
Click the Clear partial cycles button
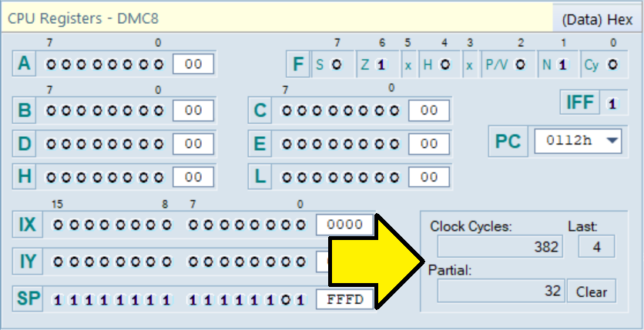tap(592, 292)
